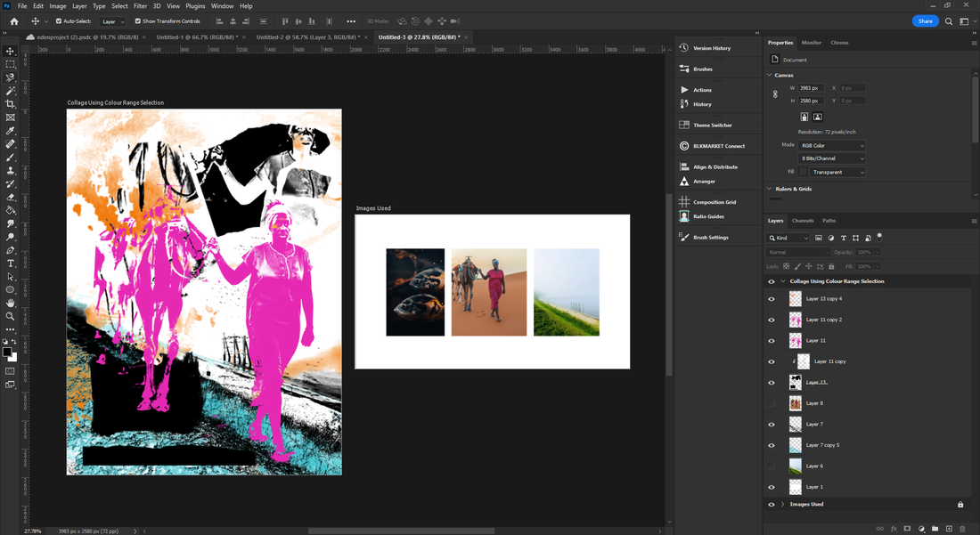
Task: Open the Filter menu
Action: [140, 6]
